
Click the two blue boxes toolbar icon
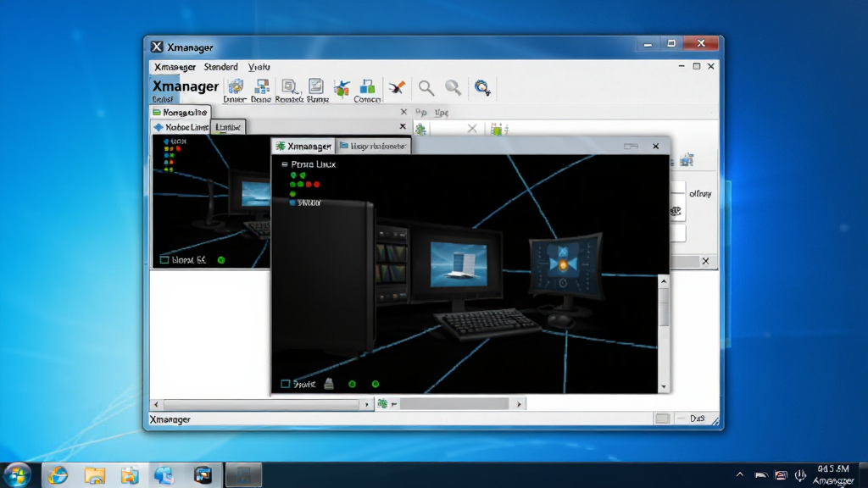(367, 87)
